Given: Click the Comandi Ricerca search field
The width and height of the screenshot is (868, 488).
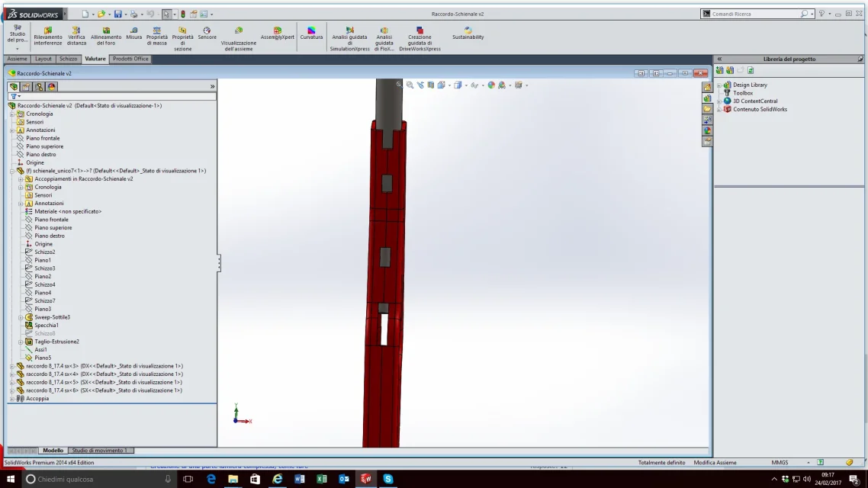Looking at the screenshot, I should coord(755,14).
